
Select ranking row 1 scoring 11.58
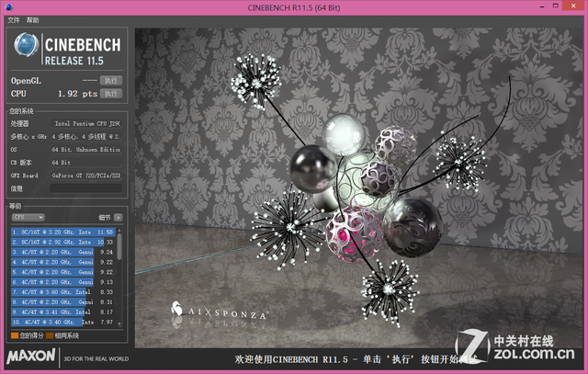[x=62, y=232]
